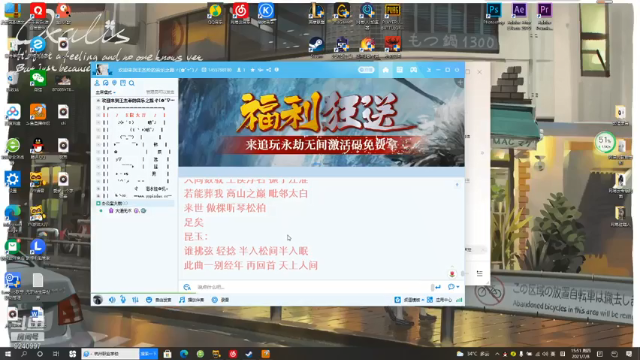Select the person icon in YY sidebar toolbar
The height and width of the screenshot is (360, 640).
[x=97, y=83]
